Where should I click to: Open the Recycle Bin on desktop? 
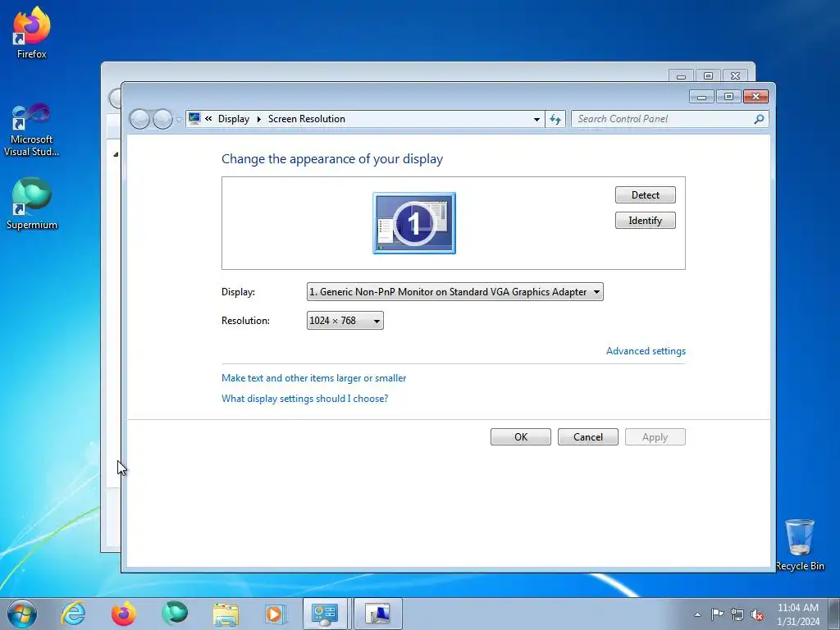(x=799, y=545)
